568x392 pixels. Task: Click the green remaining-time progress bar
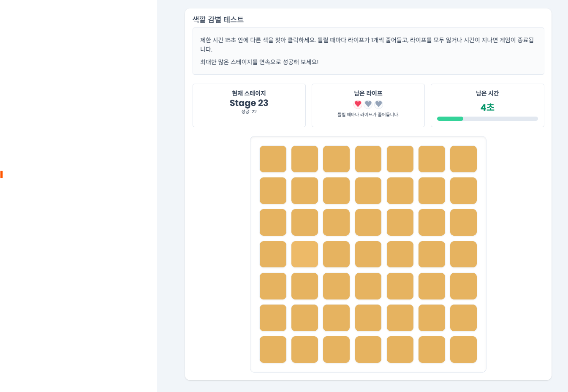point(450,119)
